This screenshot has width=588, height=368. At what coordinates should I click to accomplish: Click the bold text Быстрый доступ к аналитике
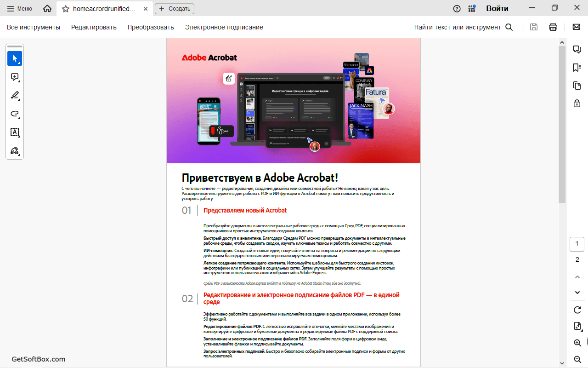click(232, 238)
